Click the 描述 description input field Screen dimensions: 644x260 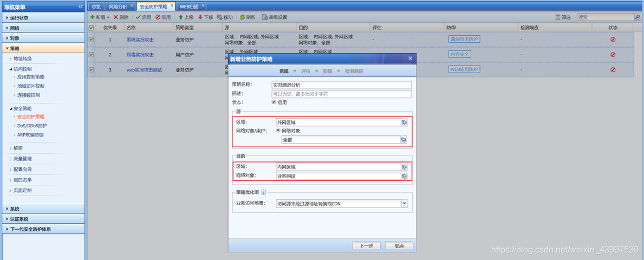341,94
